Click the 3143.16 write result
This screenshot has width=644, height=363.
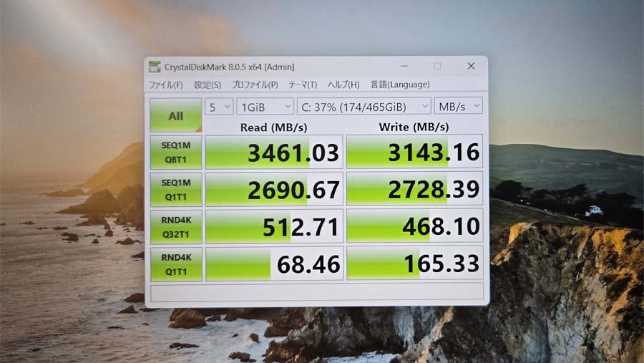414,152
